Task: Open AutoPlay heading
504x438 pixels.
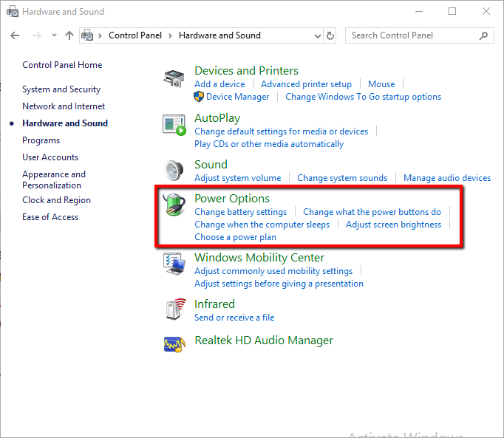Action: (x=217, y=118)
